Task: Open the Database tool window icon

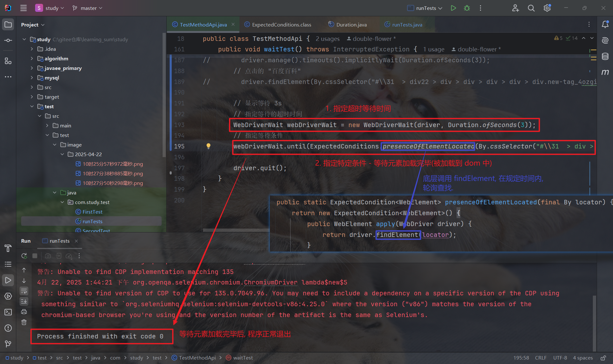Action: point(605,57)
